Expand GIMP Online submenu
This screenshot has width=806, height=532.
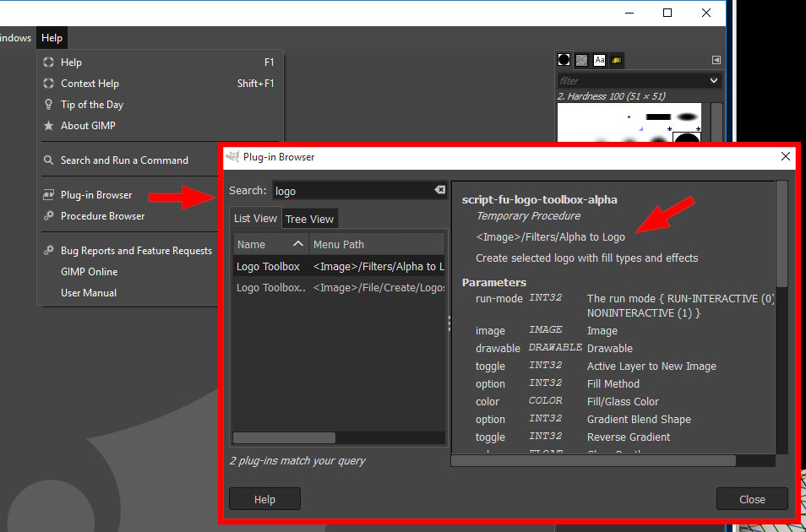coord(129,271)
